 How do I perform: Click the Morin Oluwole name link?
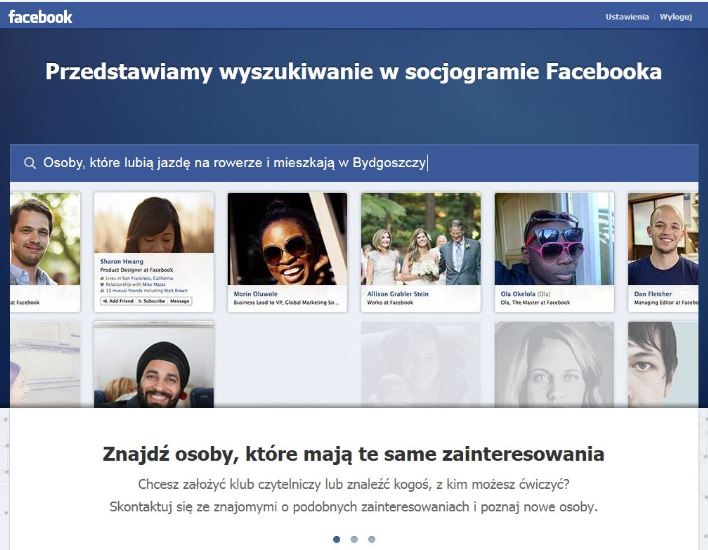[256, 294]
